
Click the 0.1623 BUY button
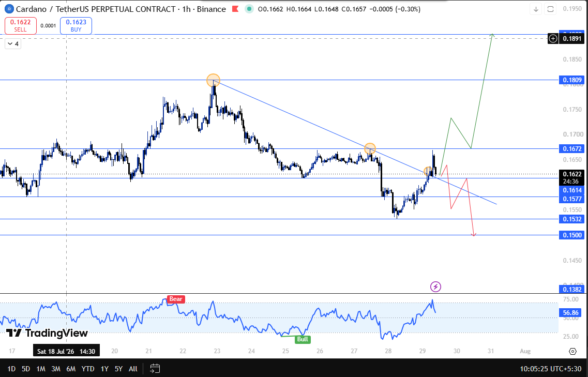pyautogui.click(x=76, y=25)
